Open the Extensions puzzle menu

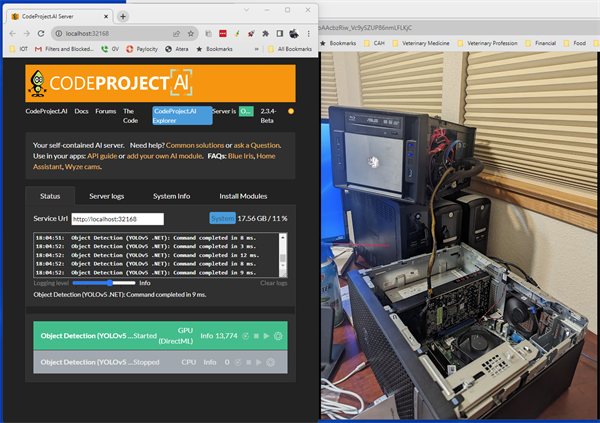265,34
